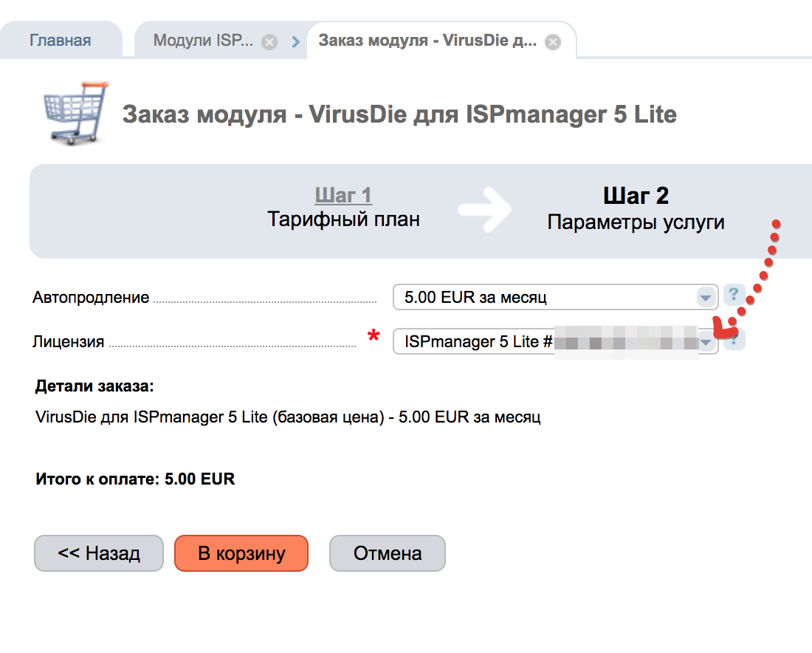Image resolution: width=812 pixels, height=653 pixels.
Task: Cancel order with Отмена button
Action: [387, 553]
